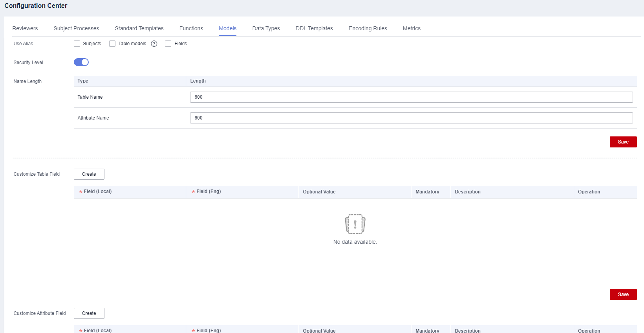Open the Table models help icon
The height and width of the screenshot is (333, 644).
(154, 44)
